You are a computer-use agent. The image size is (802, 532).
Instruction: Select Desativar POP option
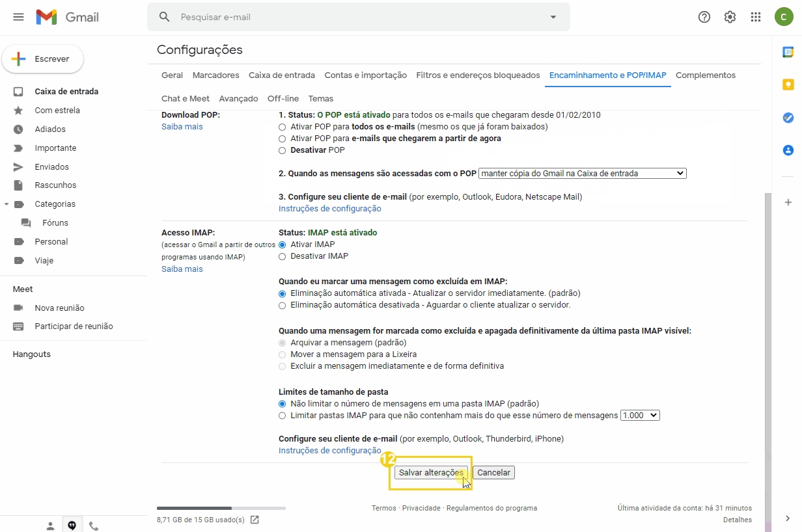pos(282,150)
